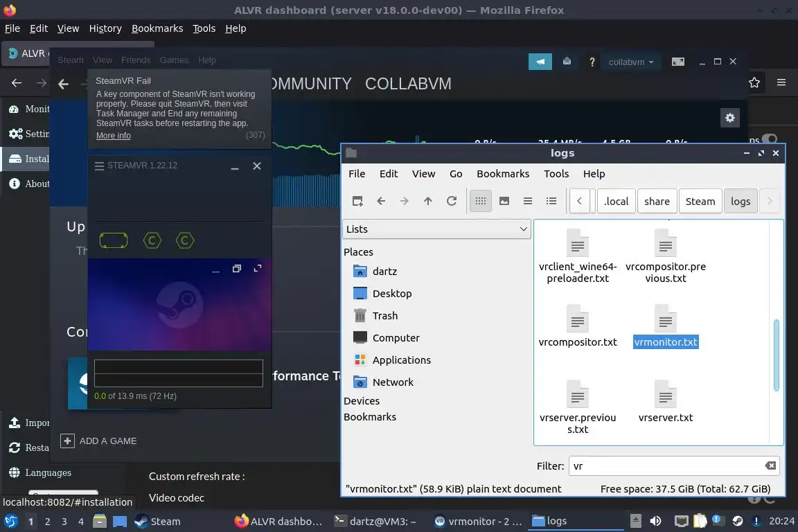Click the logs path bar button
This screenshot has width=798, height=532.
(741, 201)
